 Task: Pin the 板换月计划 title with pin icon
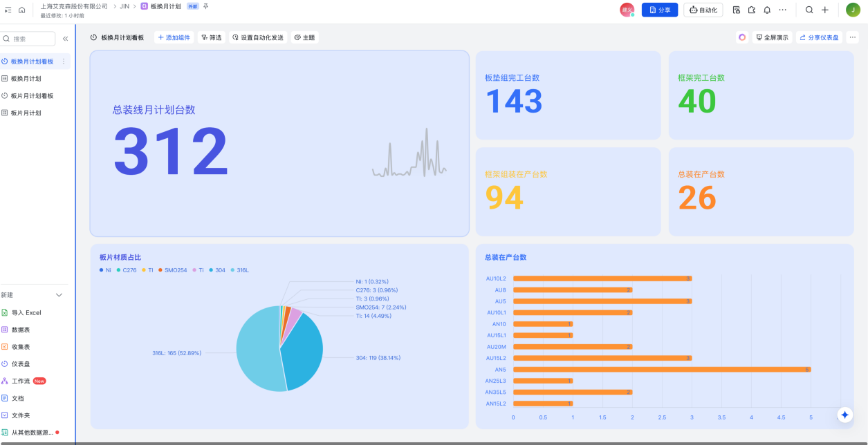click(x=205, y=6)
